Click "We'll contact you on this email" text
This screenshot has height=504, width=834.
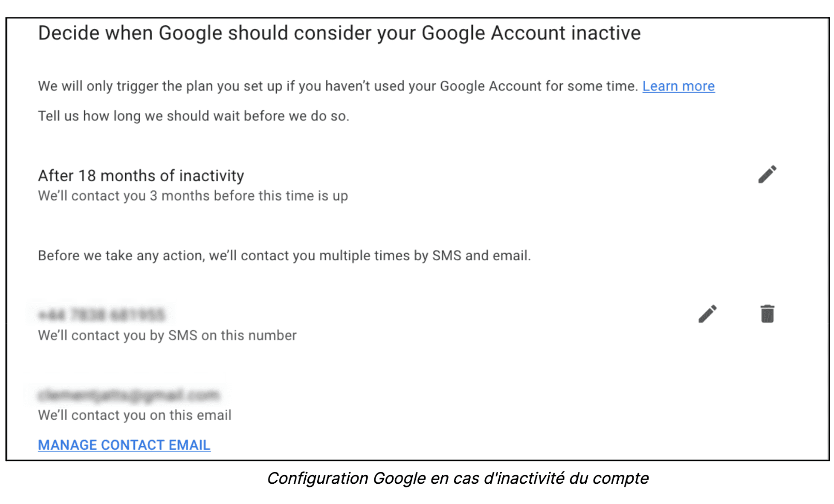point(135,415)
